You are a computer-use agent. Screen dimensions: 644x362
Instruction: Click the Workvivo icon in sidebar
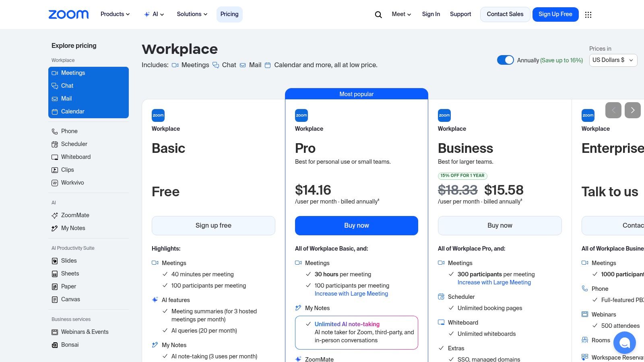pos(55,183)
